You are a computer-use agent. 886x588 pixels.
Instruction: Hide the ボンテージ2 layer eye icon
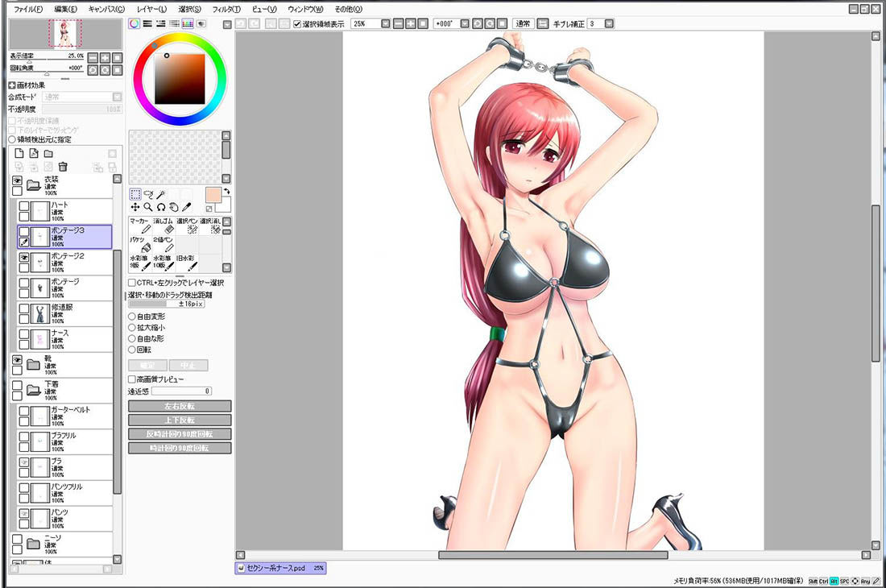23,257
